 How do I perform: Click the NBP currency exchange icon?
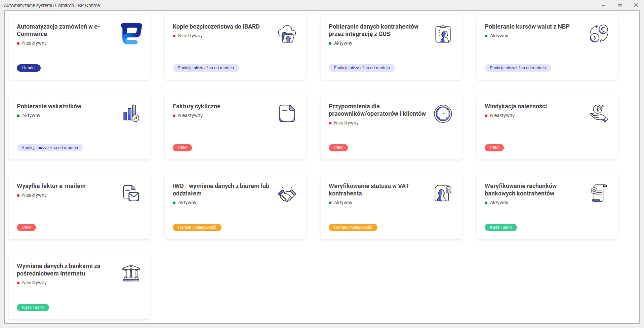599,34
